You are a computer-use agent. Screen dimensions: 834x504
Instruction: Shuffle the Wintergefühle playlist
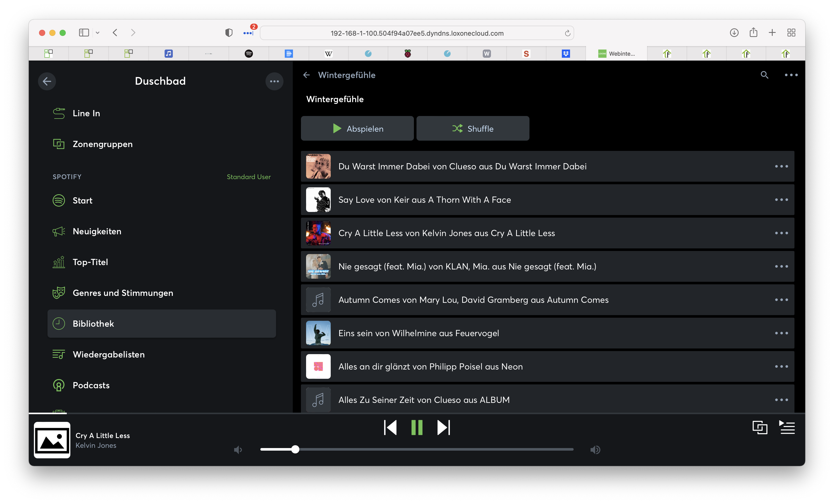(x=472, y=129)
